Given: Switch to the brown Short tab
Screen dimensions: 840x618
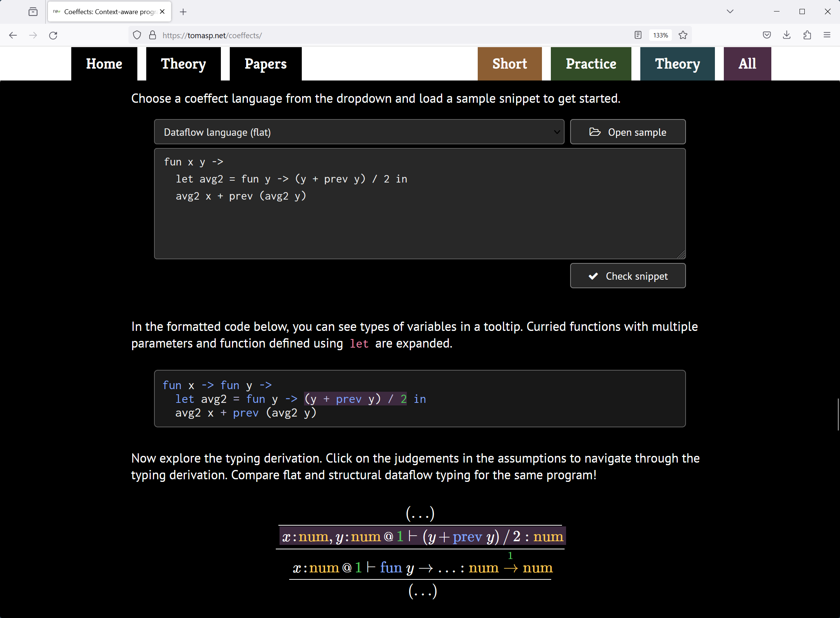Looking at the screenshot, I should point(509,64).
